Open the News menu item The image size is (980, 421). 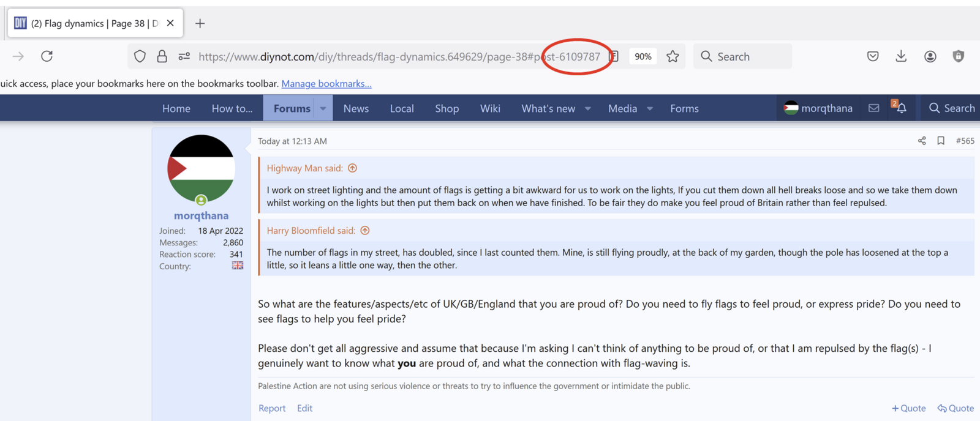(x=356, y=108)
